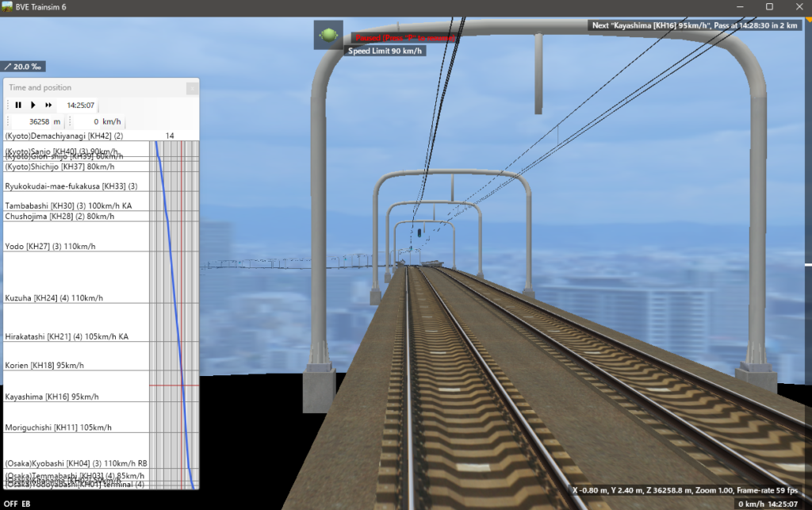This screenshot has width=812, height=510.
Task: Click the 36258 m distance field
Action: [38, 121]
